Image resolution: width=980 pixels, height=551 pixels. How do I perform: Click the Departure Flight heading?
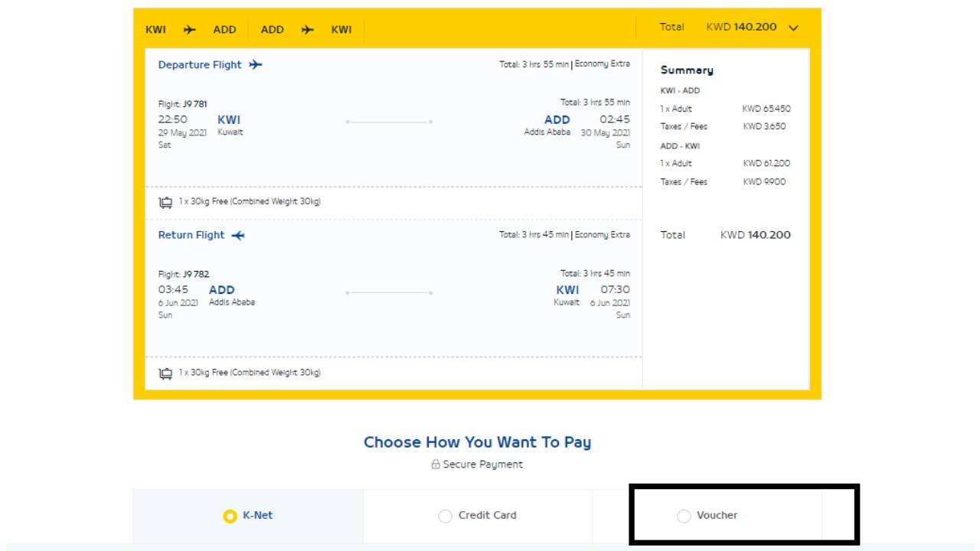pos(200,65)
